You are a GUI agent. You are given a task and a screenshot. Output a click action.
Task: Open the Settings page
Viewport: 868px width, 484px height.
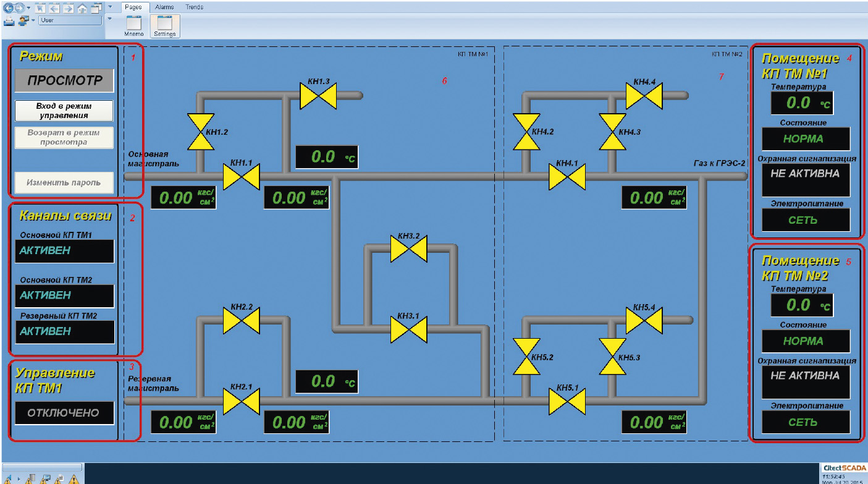[x=165, y=26]
